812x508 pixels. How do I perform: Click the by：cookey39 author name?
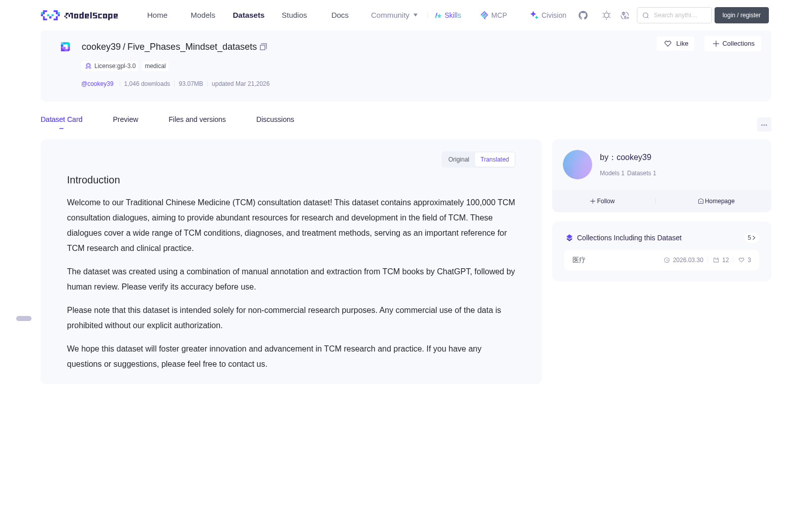tap(625, 157)
